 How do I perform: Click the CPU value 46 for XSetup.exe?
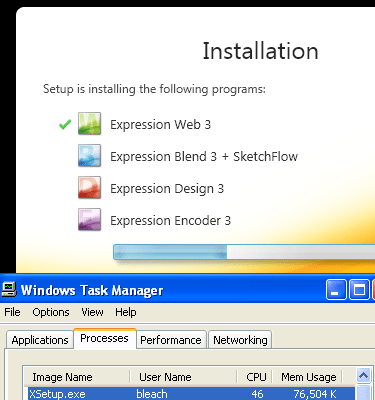[x=257, y=394]
